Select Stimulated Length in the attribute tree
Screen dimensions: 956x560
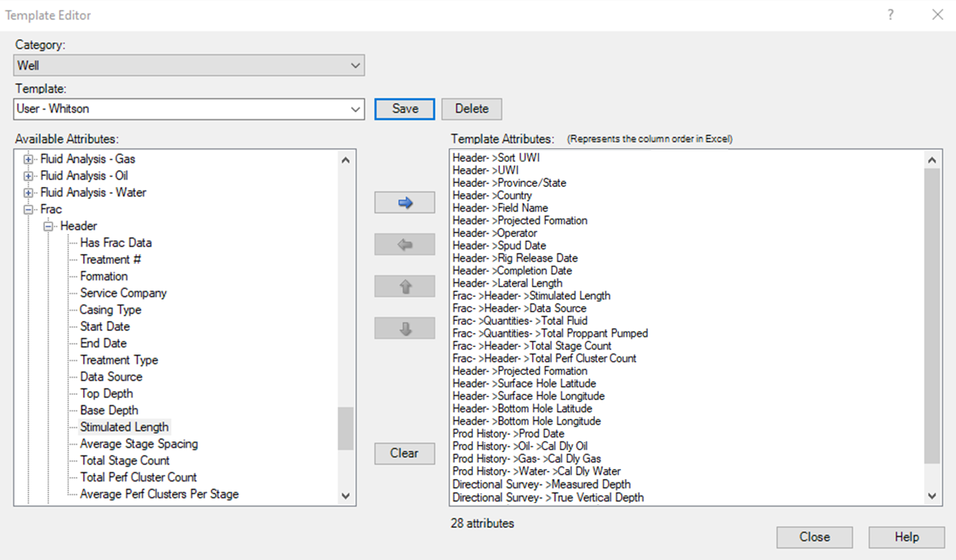click(124, 427)
